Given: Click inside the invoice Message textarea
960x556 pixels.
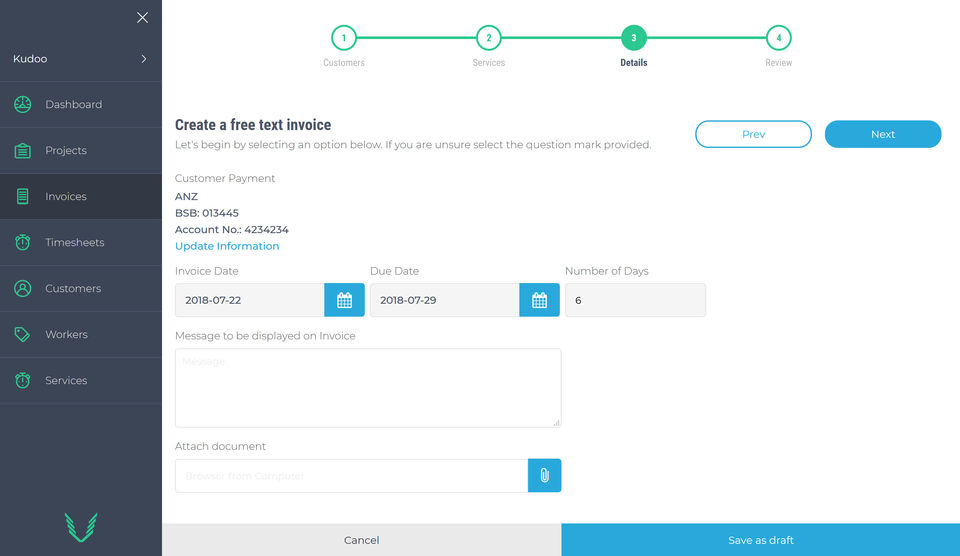Looking at the screenshot, I should click(368, 388).
